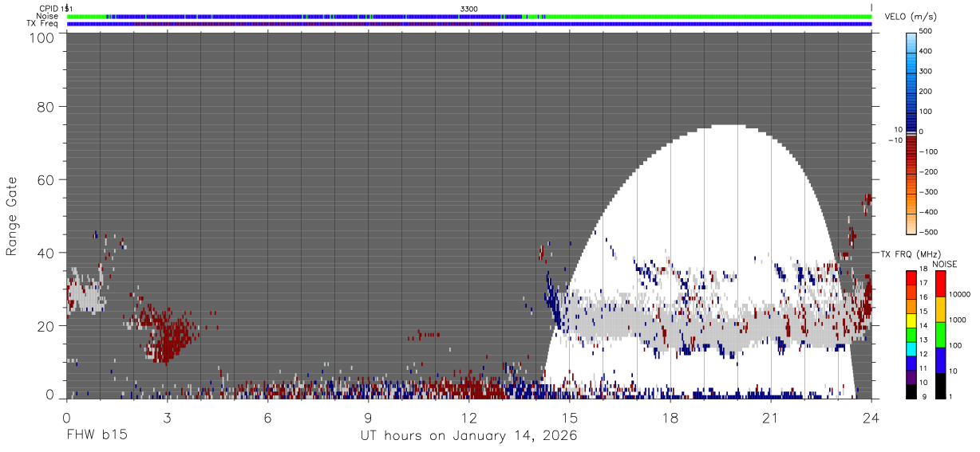Click the Noise row label at top left
The image size is (980, 452).
(47, 16)
